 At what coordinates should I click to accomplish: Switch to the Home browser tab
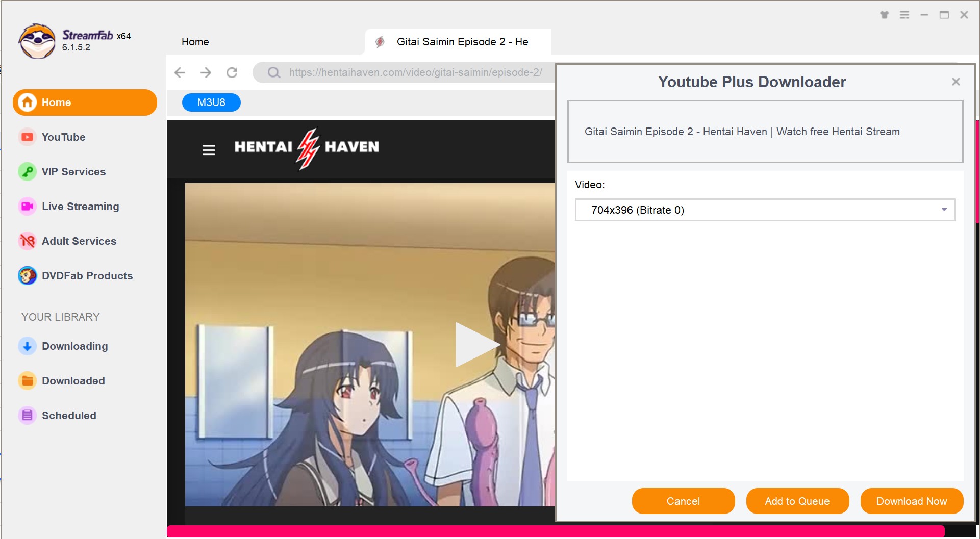pos(195,42)
